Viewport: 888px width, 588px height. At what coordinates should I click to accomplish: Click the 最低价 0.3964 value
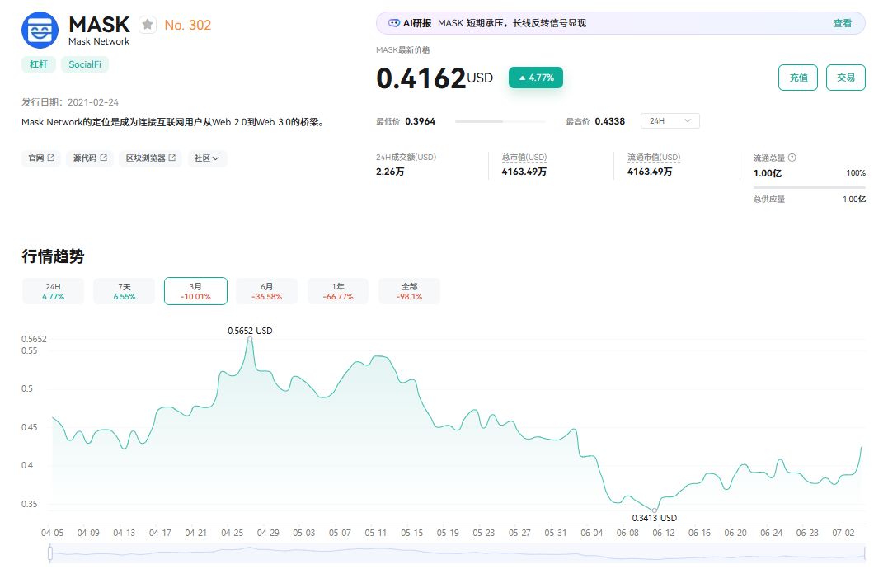(421, 121)
